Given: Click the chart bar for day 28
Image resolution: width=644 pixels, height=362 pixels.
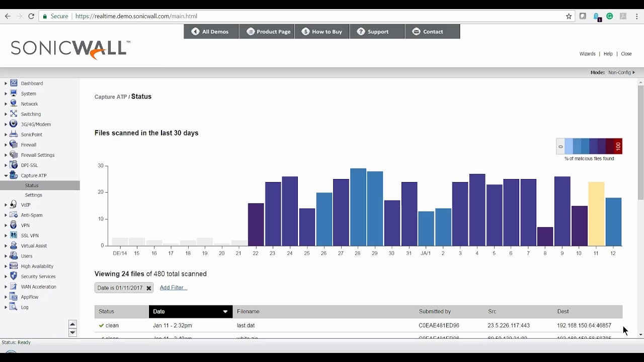Looking at the screenshot, I should click(x=358, y=207).
